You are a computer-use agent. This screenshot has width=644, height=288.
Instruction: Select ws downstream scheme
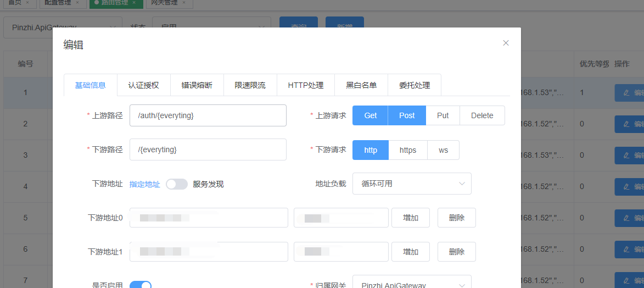(443, 150)
